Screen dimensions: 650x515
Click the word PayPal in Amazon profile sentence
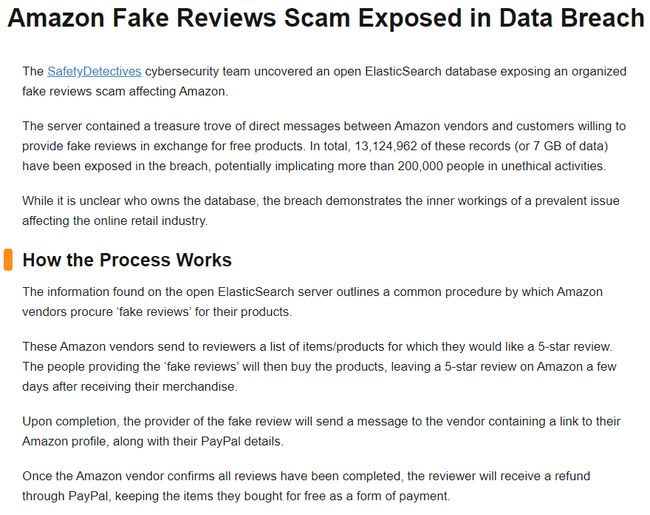point(221,441)
